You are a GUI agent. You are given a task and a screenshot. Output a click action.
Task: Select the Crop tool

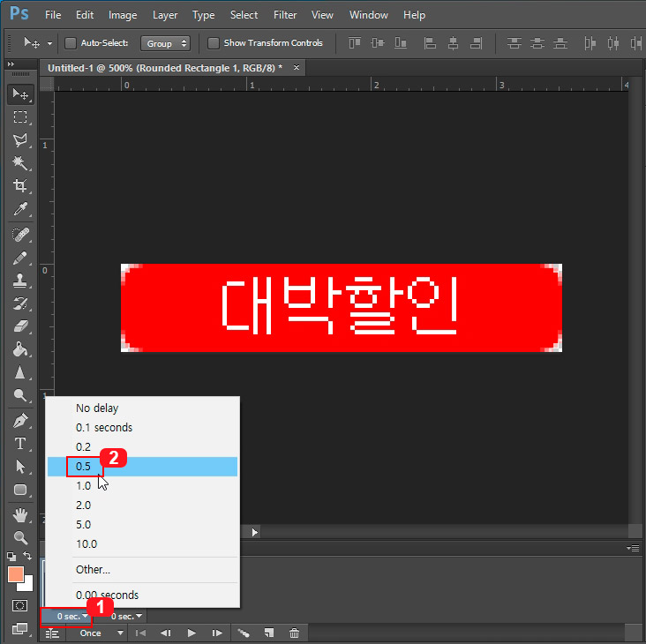pos(20,186)
